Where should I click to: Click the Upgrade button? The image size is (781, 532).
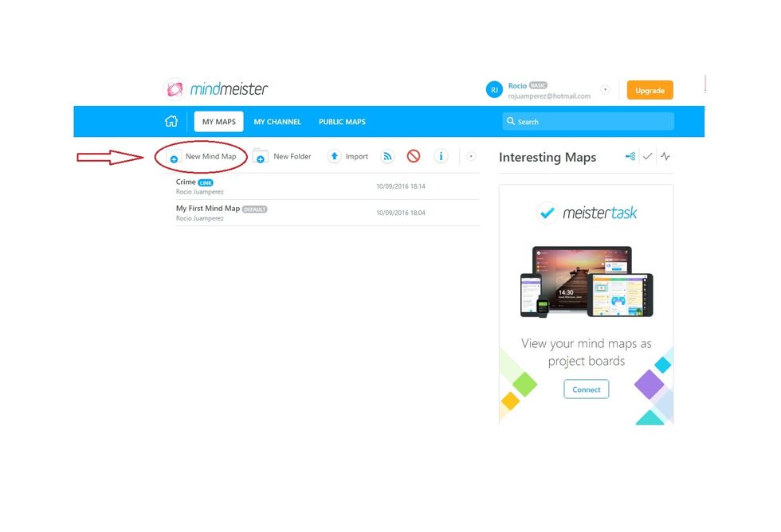click(650, 90)
